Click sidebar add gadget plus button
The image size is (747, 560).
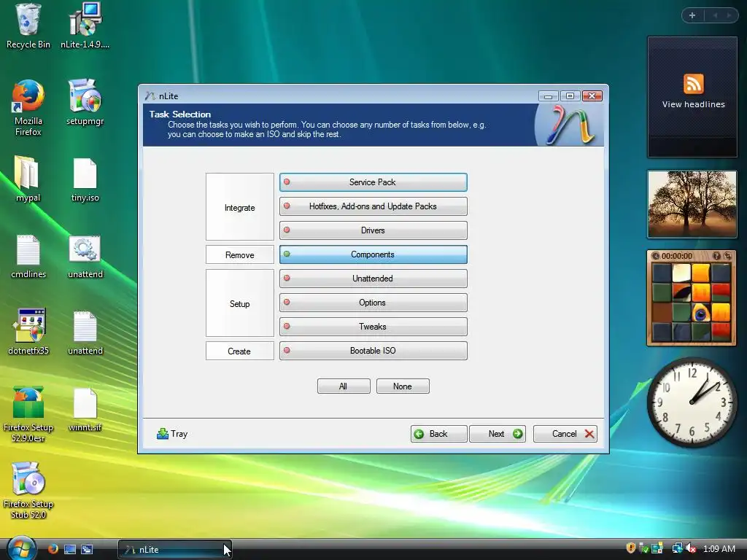pyautogui.click(x=692, y=15)
